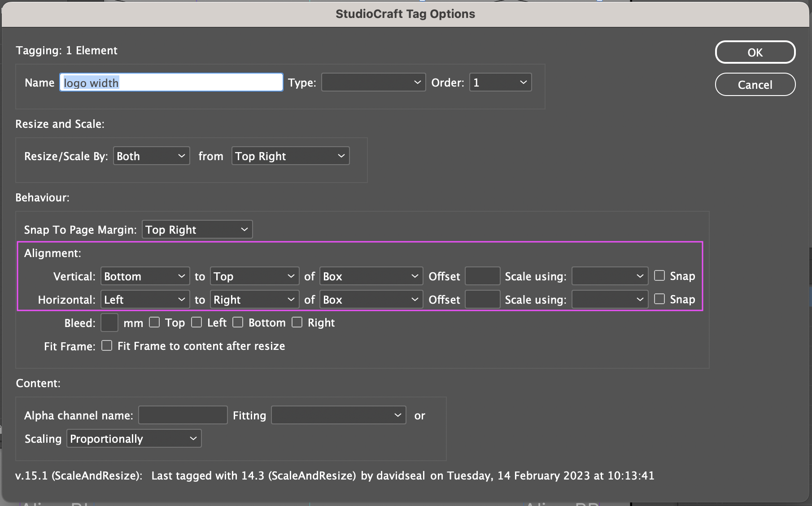Open the Horizontal alignment Left dropdown
This screenshot has width=812, height=506.
[x=144, y=300]
